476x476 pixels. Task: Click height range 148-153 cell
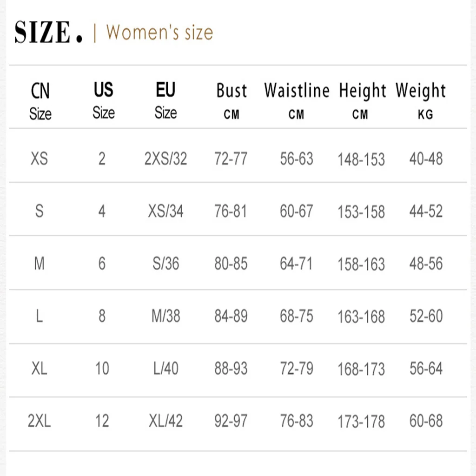click(x=361, y=159)
